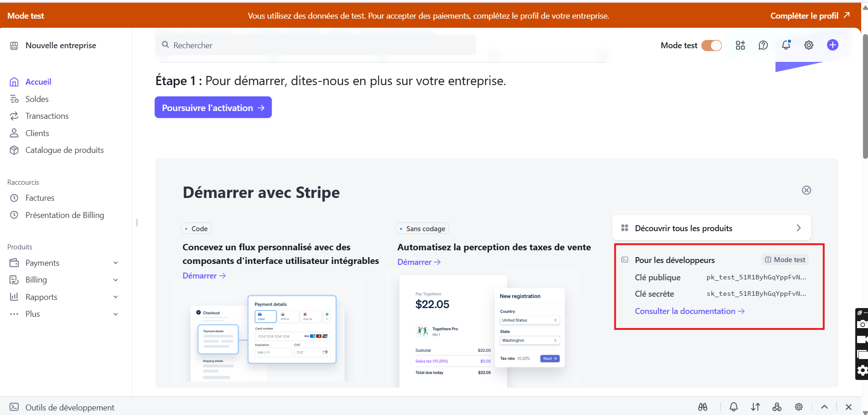Click Consulter la documentation link
Viewport: 868px width, 415px height.
pos(690,311)
